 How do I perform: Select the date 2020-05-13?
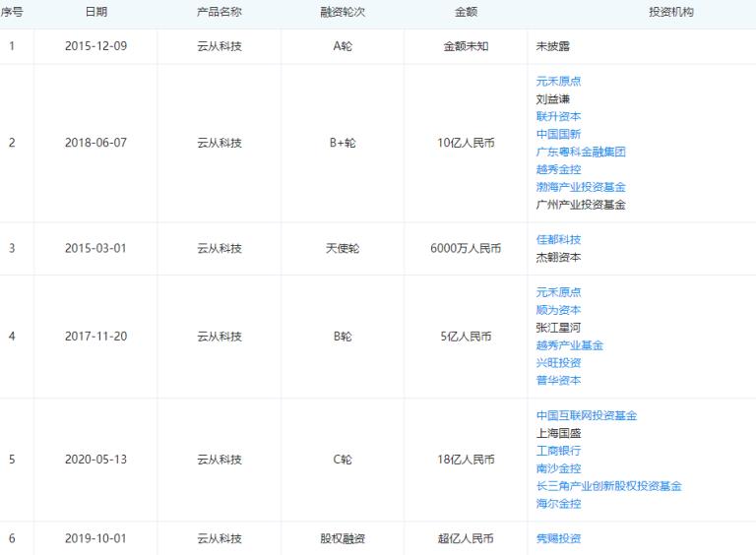pos(95,460)
